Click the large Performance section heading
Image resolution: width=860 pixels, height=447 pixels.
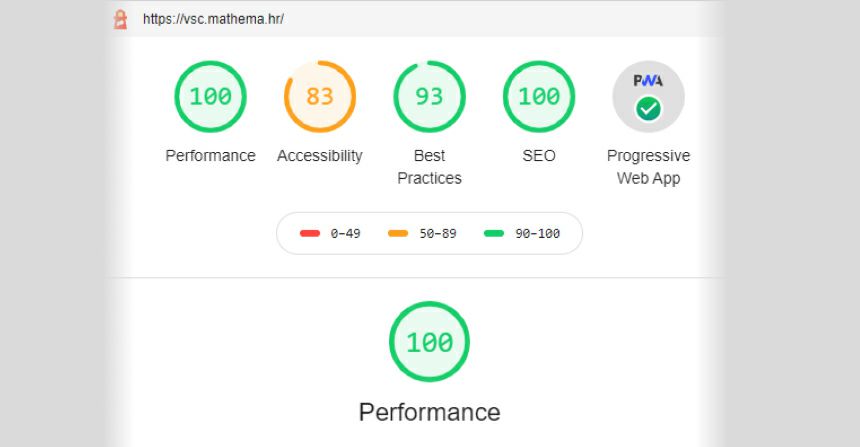pyautogui.click(x=429, y=412)
